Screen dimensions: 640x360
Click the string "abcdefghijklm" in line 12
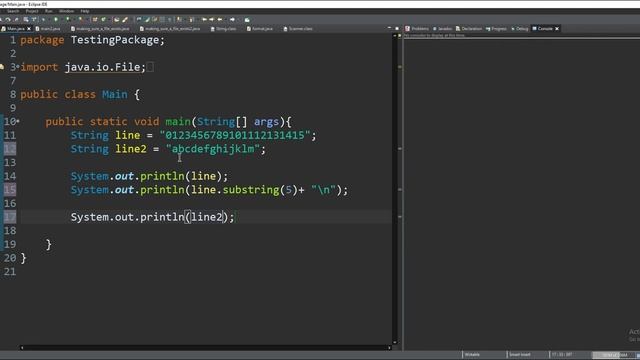(213, 149)
